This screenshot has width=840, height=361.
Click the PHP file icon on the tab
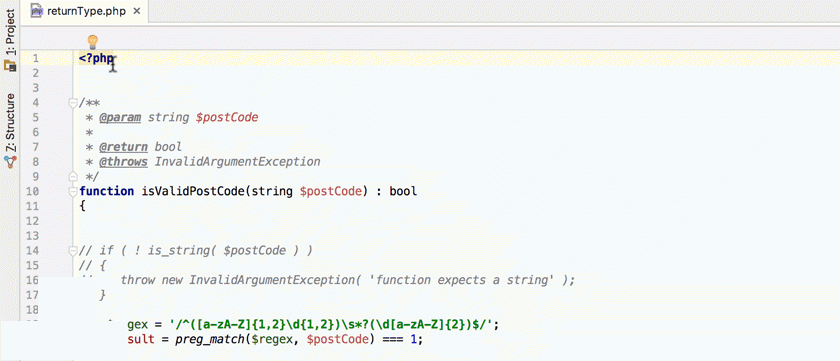(x=37, y=11)
